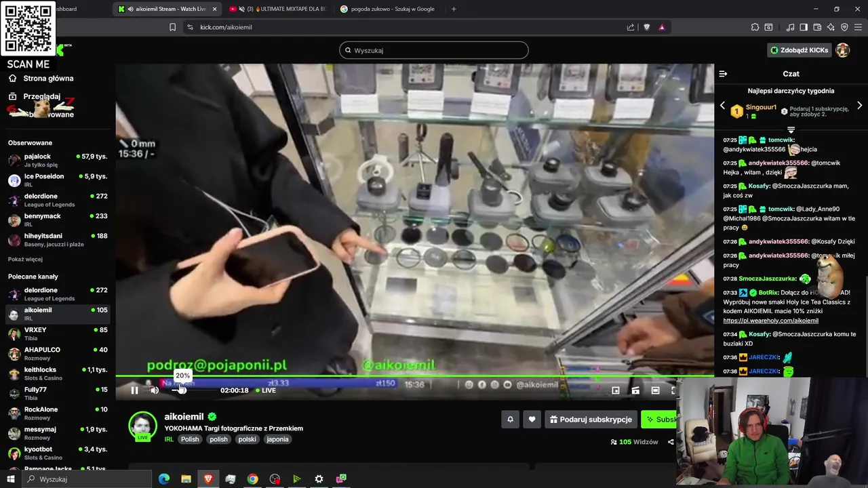
Task: Open a new browser tab
Action: (x=454, y=9)
